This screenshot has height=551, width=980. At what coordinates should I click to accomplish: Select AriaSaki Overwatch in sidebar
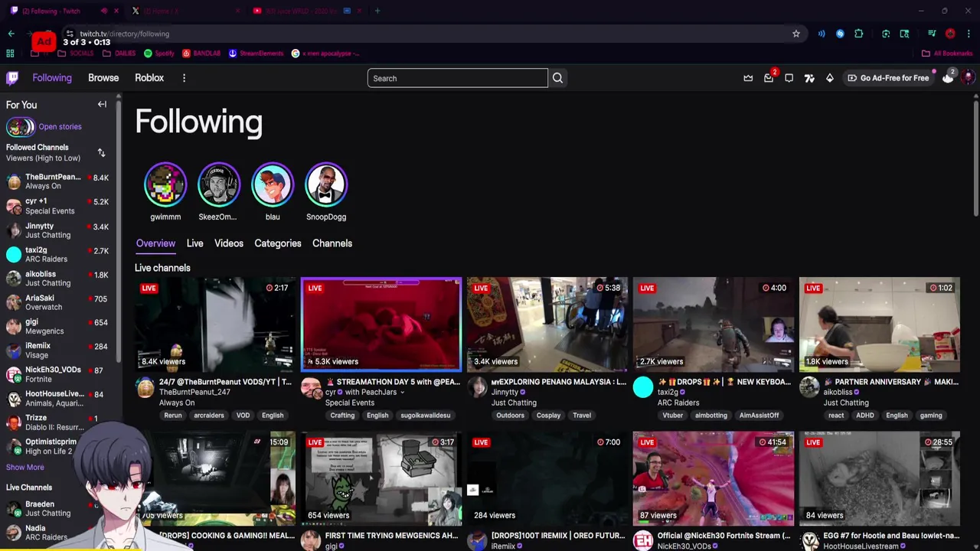coord(57,302)
